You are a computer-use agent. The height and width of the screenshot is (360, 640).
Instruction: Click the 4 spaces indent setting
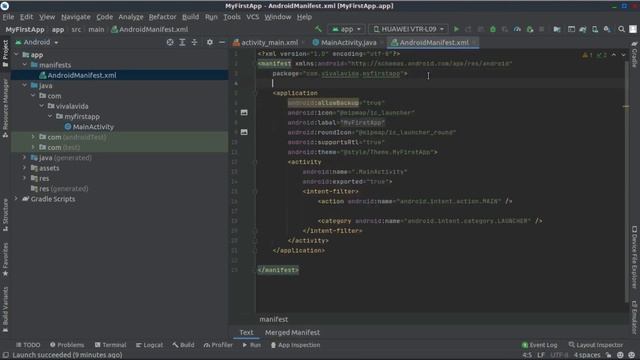[x=587, y=355]
